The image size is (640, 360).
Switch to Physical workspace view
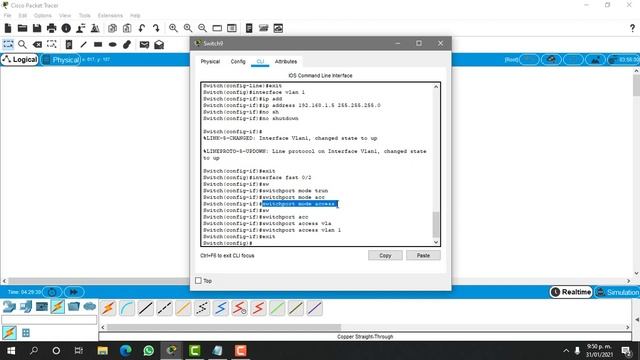(61, 60)
